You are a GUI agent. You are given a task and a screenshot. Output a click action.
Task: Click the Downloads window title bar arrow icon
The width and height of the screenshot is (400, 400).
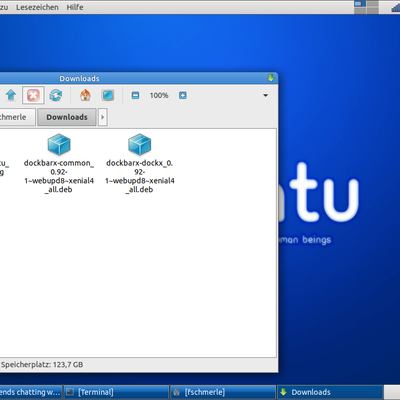tap(271, 78)
